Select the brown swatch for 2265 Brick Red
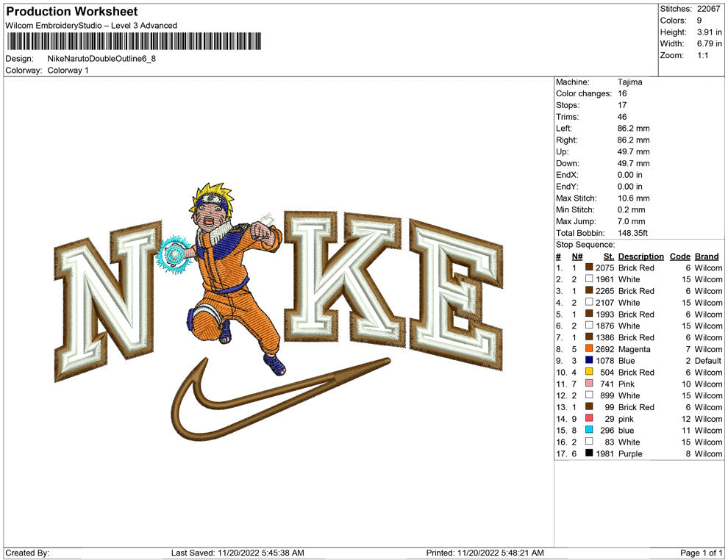This screenshot has height=560, width=728. pos(589,290)
